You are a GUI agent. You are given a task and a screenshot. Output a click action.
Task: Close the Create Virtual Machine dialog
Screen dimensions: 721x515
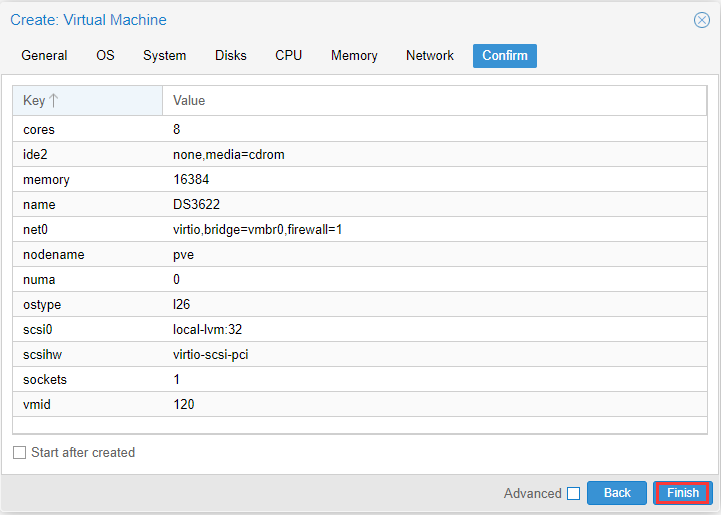(x=701, y=20)
